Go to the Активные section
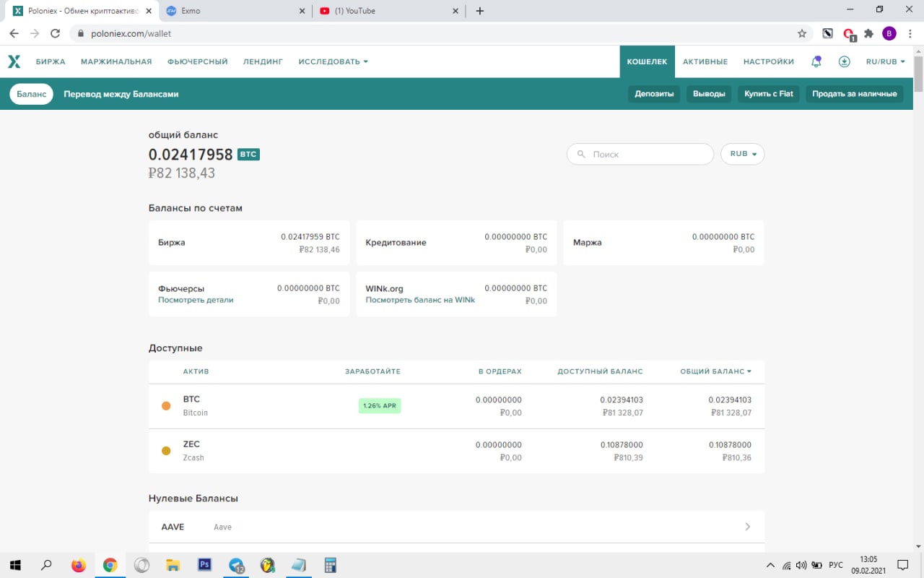The height and width of the screenshot is (578, 924). click(x=705, y=61)
